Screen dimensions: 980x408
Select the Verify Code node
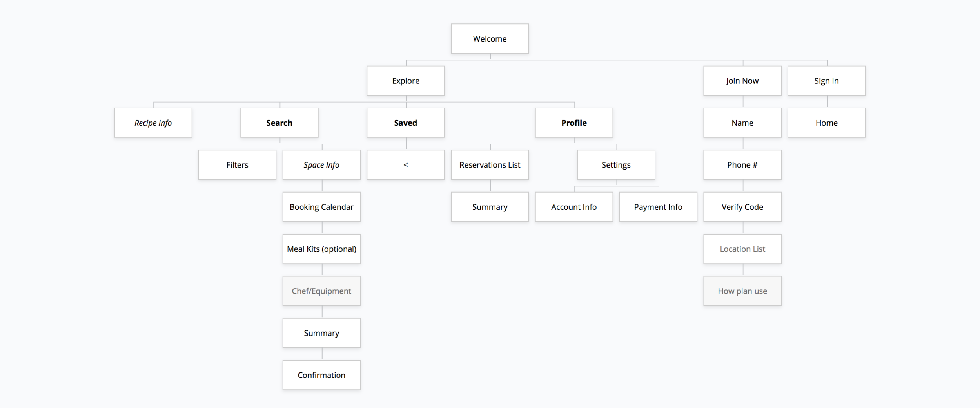(742, 207)
